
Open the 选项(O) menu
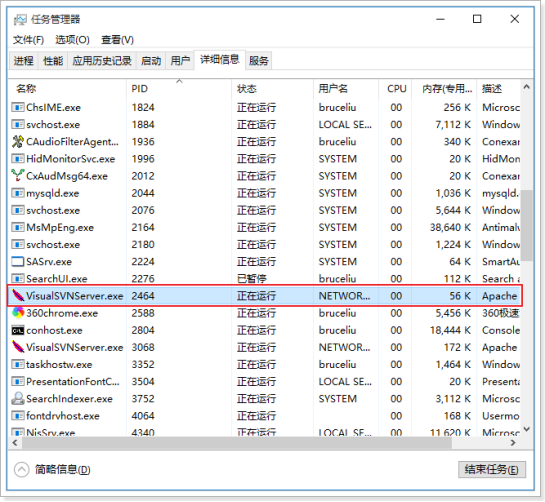pos(72,40)
